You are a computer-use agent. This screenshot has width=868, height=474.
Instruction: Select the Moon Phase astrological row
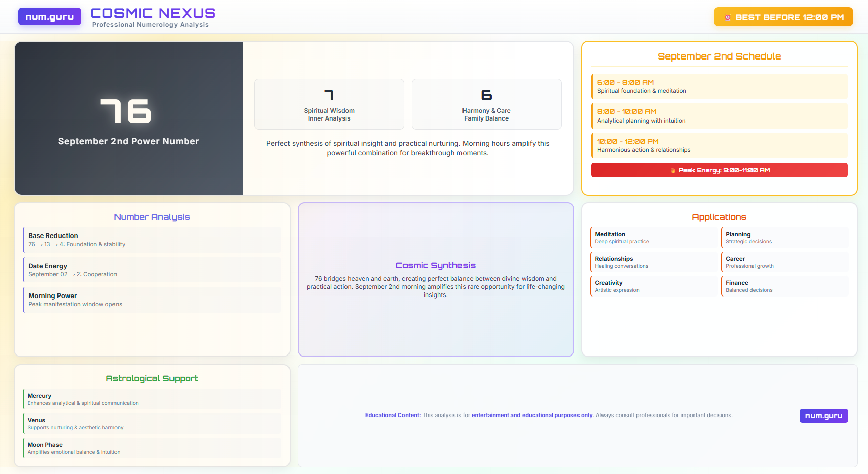tap(152, 448)
